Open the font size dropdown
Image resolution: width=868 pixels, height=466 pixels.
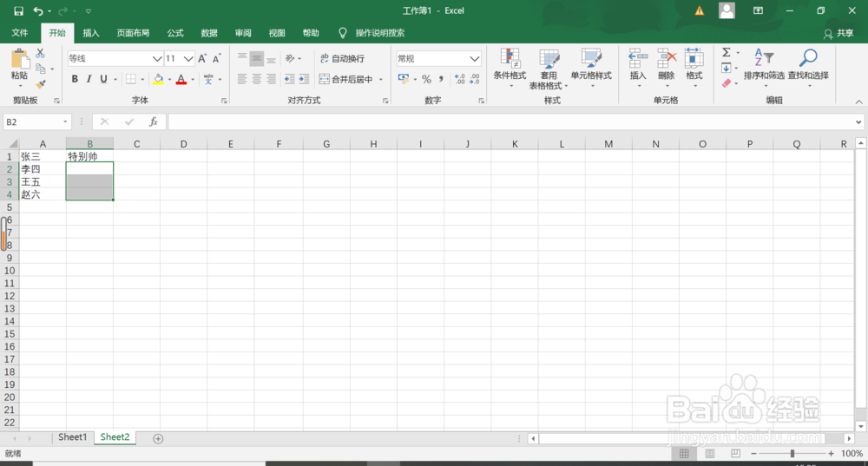pos(188,59)
